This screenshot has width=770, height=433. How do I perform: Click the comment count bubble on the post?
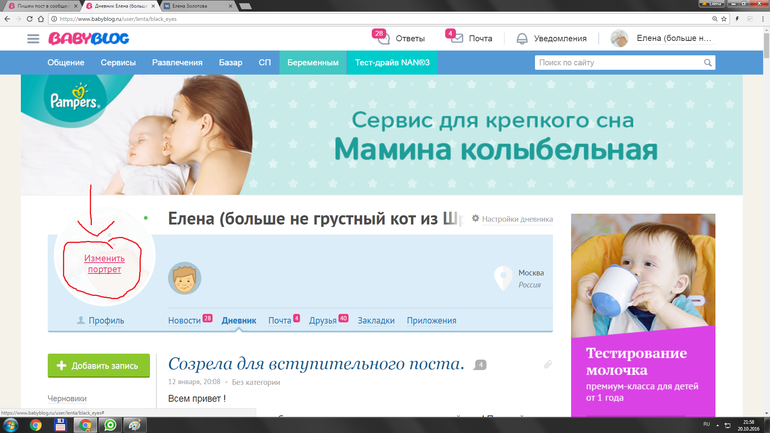tap(480, 364)
